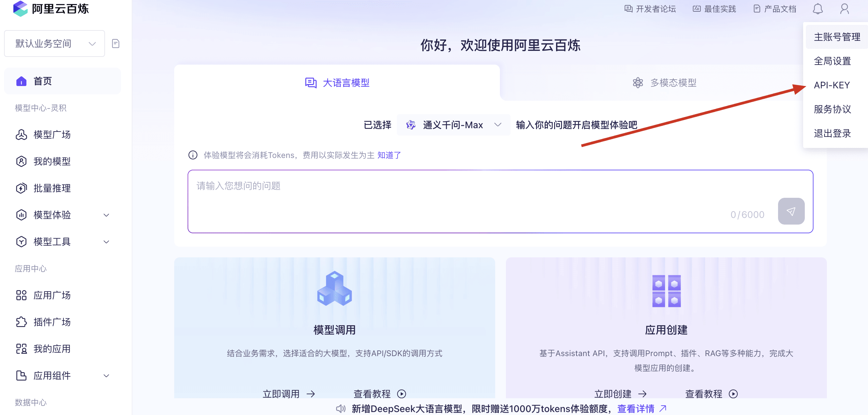Dismiss notice with 知道了 link
The height and width of the screenshot is (415, 868).
[389, 155]
